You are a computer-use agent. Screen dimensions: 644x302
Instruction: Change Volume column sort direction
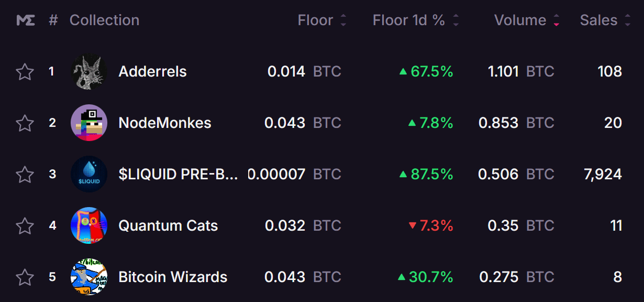(556, 20)
